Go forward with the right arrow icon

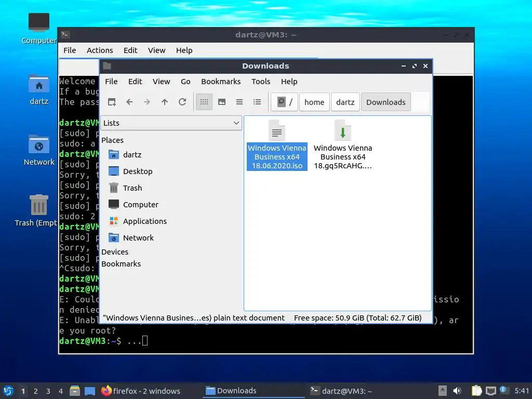147,102
